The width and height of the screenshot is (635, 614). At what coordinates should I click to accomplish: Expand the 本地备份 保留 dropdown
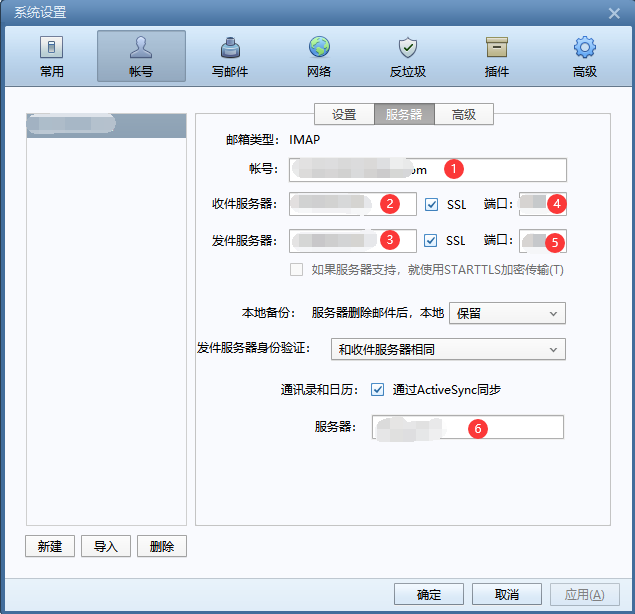click(507, 313)
